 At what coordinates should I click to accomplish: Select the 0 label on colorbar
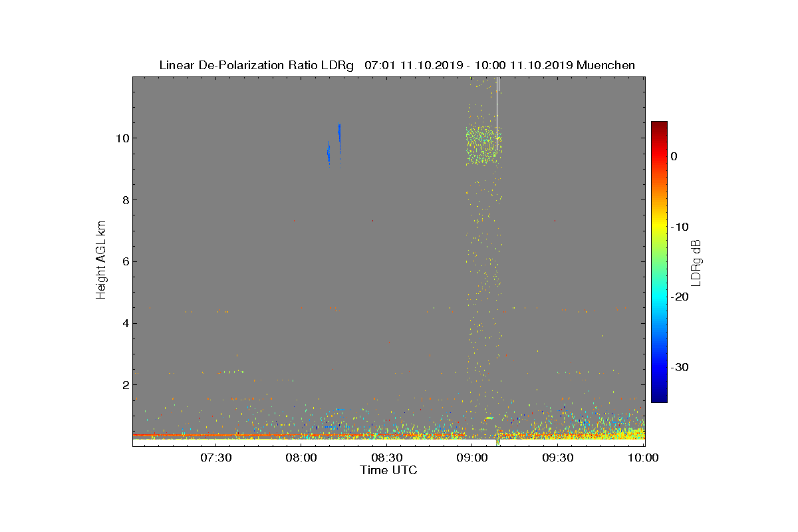click(x=674, y=156)
